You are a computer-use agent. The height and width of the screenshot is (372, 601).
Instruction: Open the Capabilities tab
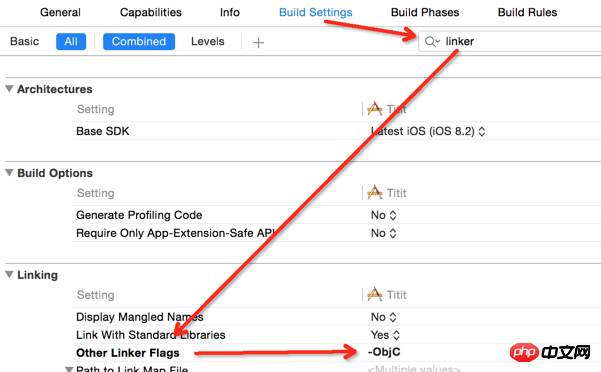(x=151, y=12)
